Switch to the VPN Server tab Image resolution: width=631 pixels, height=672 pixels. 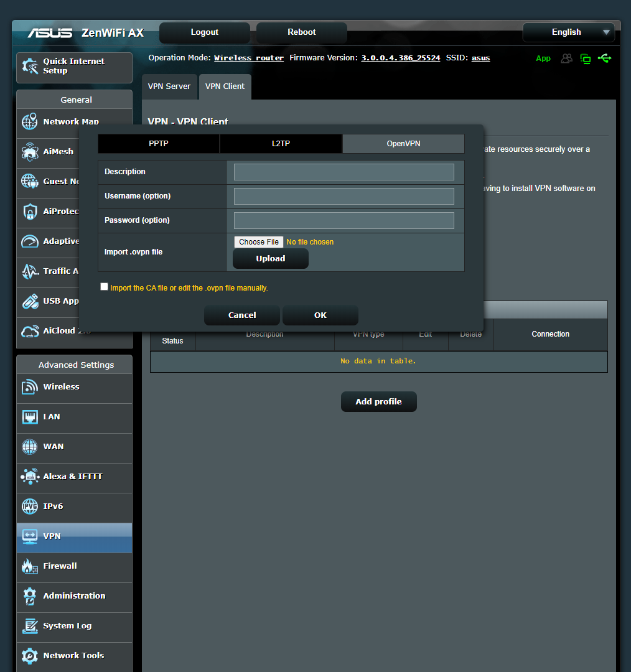pyautogui.click(x=169, y=86)
